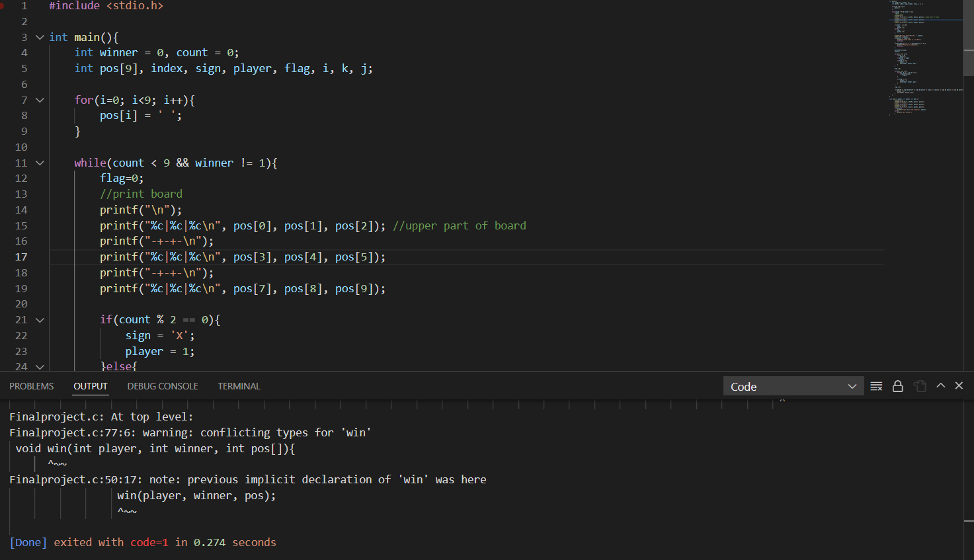Screen dimensions: 974x560
Task: Collapse the main function at line 3
Action: click(39, 37)
